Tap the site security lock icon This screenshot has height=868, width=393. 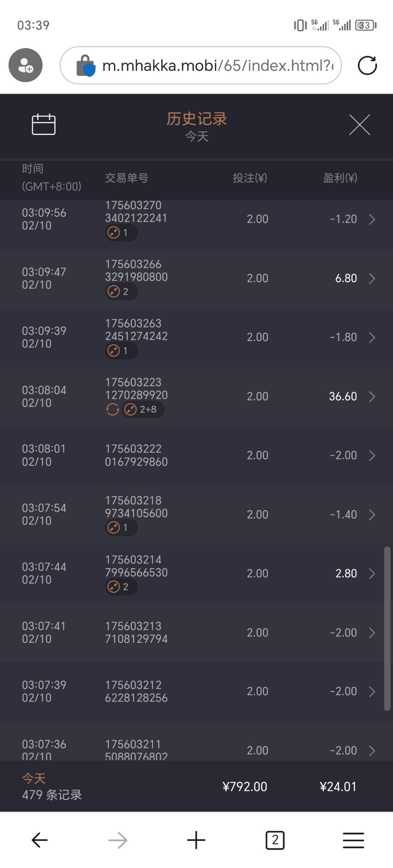click(x=85, y=65)
